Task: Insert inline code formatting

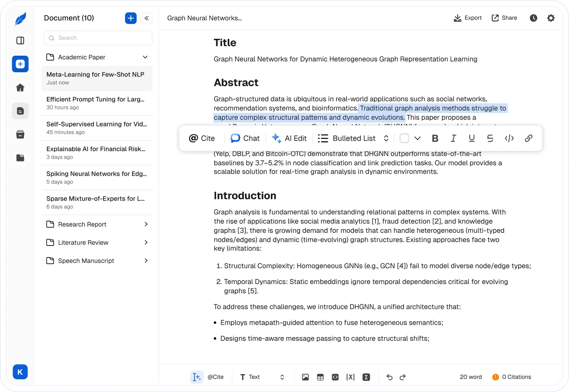Action: point(509,138)
